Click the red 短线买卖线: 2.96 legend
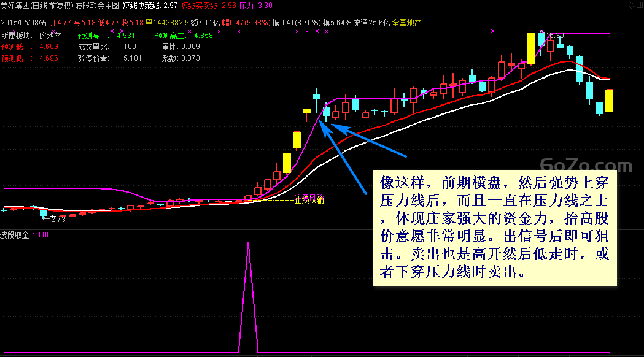The height and width of the screenshot is (357, 644). (x=209, y=6)
